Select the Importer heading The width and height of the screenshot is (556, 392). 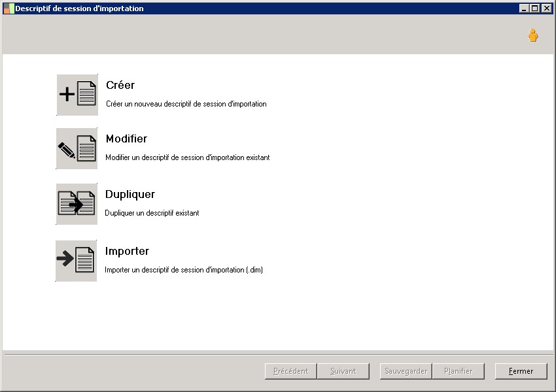127,252
